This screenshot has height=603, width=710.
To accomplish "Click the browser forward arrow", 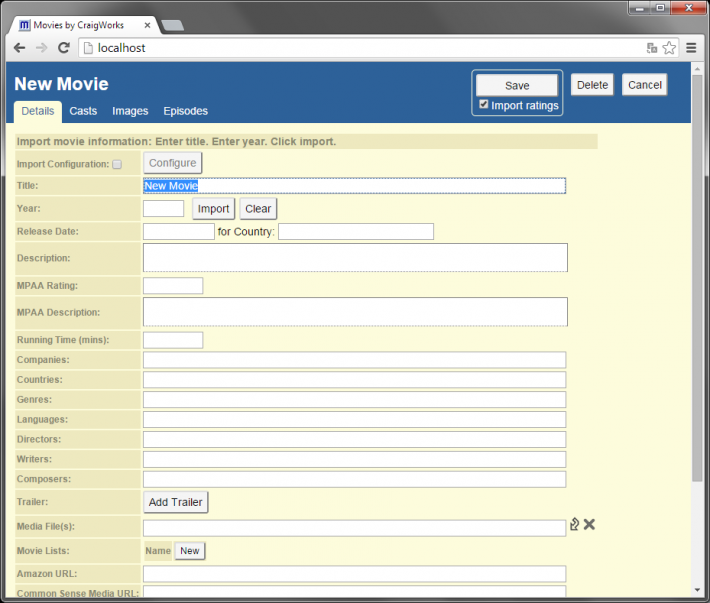I will click(42, 48).
